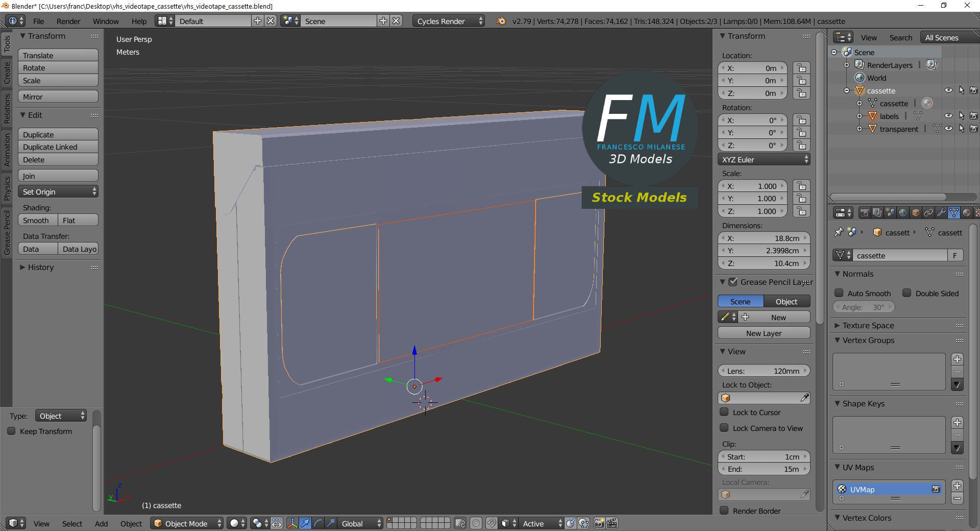Screen dimensions: 980x531
Task: Open the Global transform orientation dropdown
Action: pyautogui.click(x=361, y=523)
